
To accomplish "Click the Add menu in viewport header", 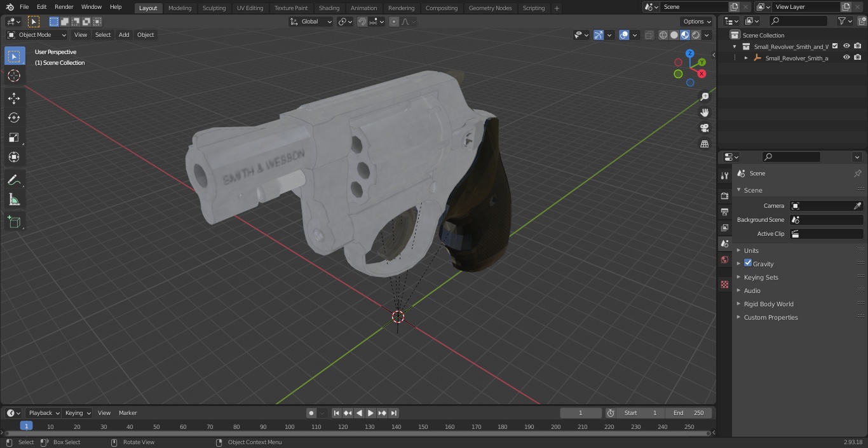I will 124,35.
